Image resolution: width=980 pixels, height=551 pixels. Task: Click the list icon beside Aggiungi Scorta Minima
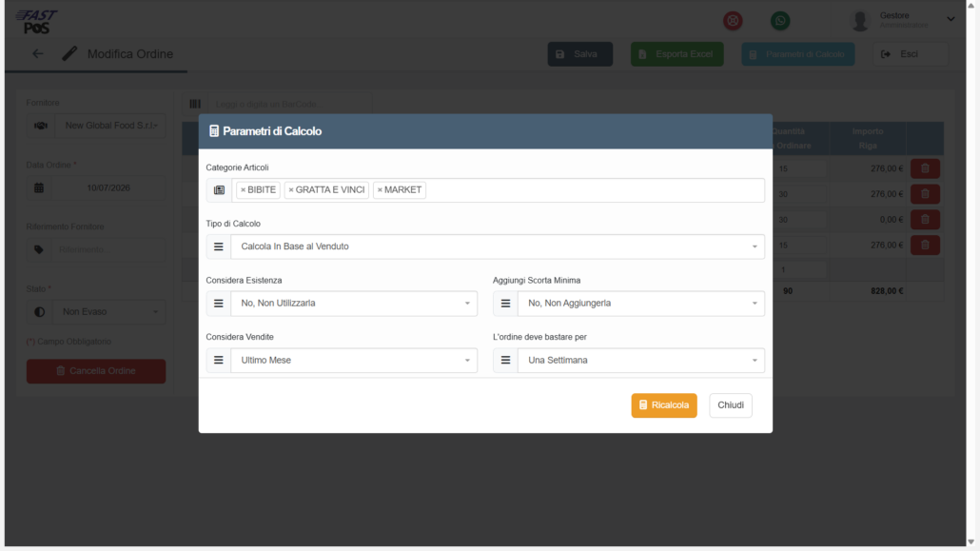click(505, 304)
